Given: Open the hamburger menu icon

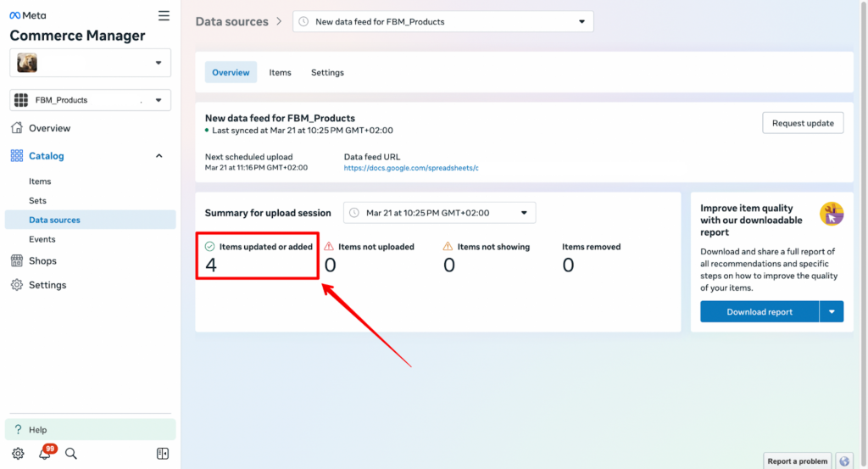Looking at the screenshot, I should tap(164, 15).
